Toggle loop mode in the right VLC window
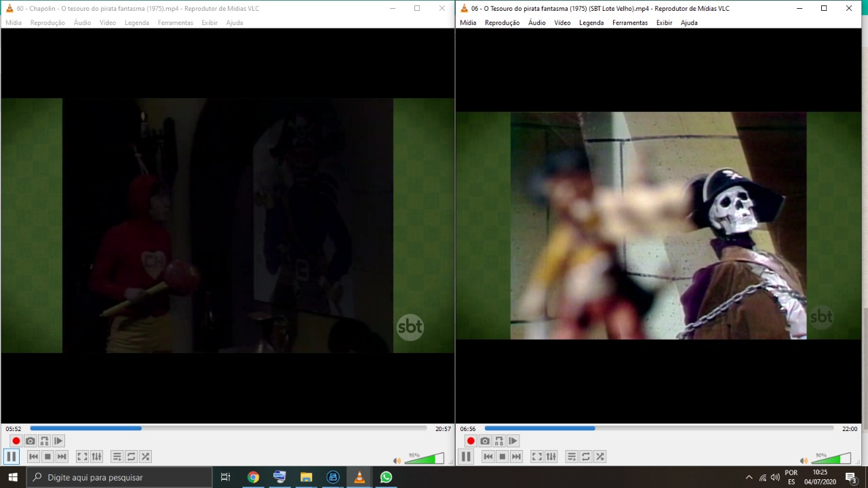This screenshot has width=868, height=488. coord(585,457)
